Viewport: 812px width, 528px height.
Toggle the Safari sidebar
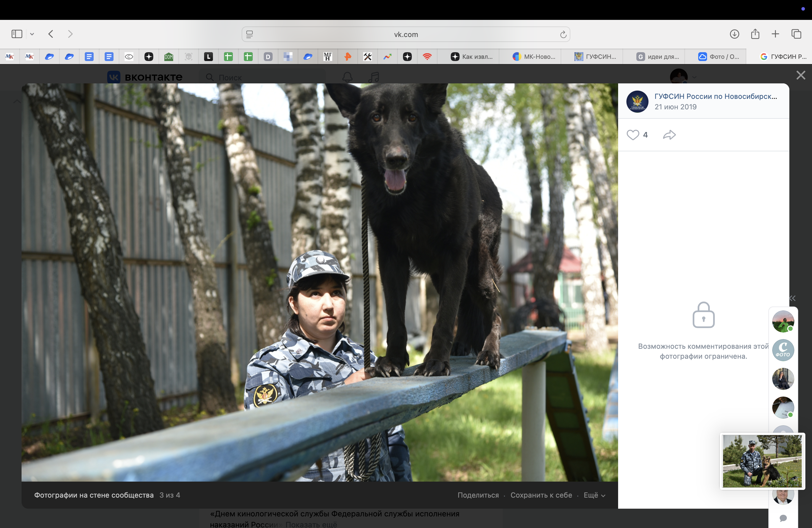[17, 34]
